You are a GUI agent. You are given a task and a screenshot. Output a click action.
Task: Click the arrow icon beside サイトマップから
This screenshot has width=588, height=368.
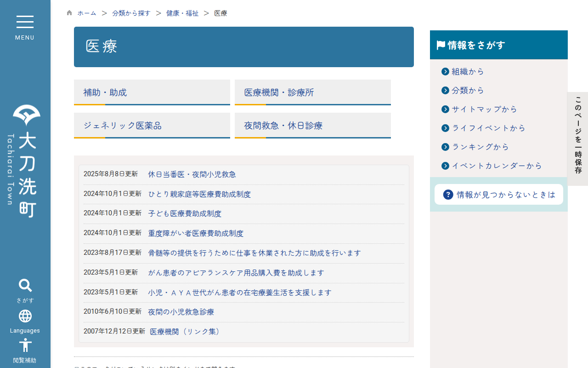(445, 109)
